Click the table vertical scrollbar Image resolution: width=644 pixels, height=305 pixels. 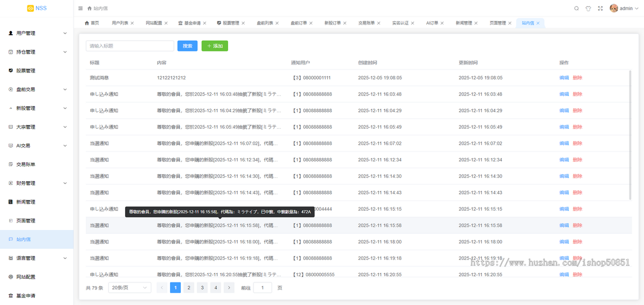pos(630,135)
